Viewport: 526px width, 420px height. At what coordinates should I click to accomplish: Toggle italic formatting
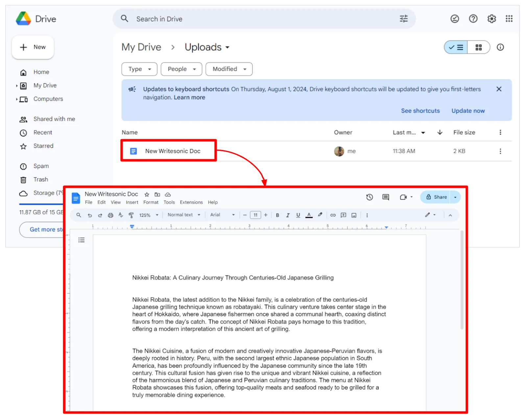[288, 215]
